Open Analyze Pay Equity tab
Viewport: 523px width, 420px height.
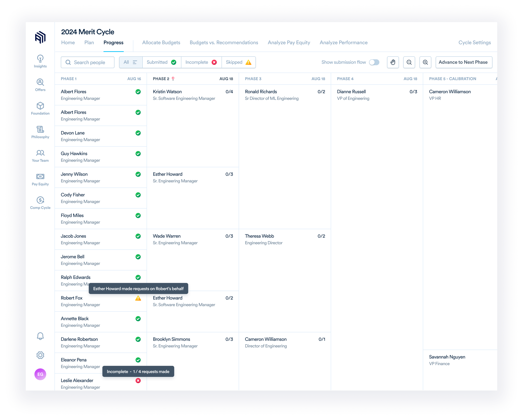coord(289,43)
